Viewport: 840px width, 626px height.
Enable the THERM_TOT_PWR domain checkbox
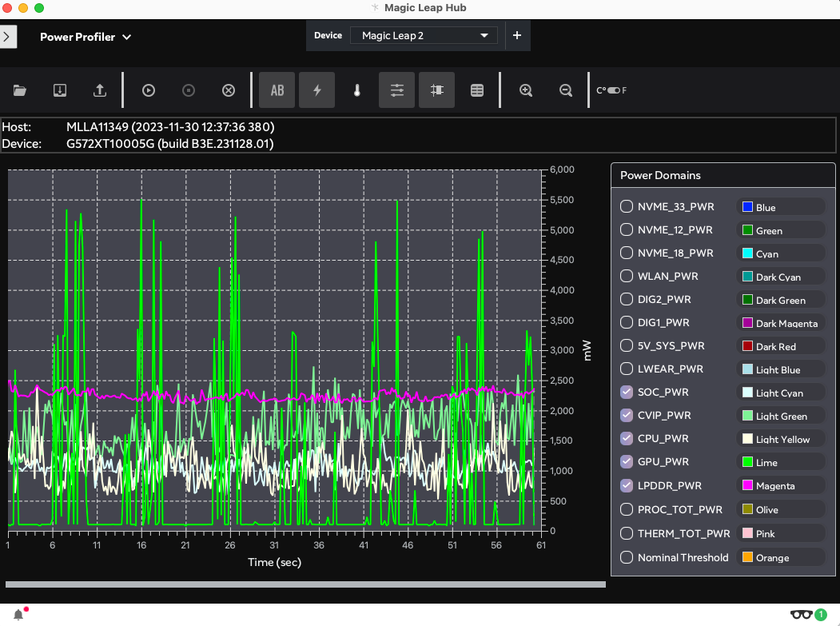[626, 533]
